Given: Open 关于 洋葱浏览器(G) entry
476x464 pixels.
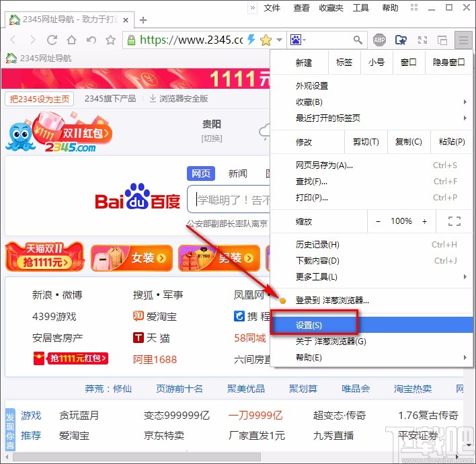Looking at the screenshot, I should [371, 342].
